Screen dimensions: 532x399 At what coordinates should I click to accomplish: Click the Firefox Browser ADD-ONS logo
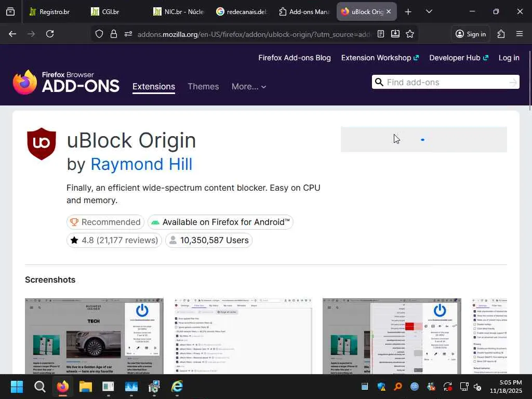coord(66,82)
